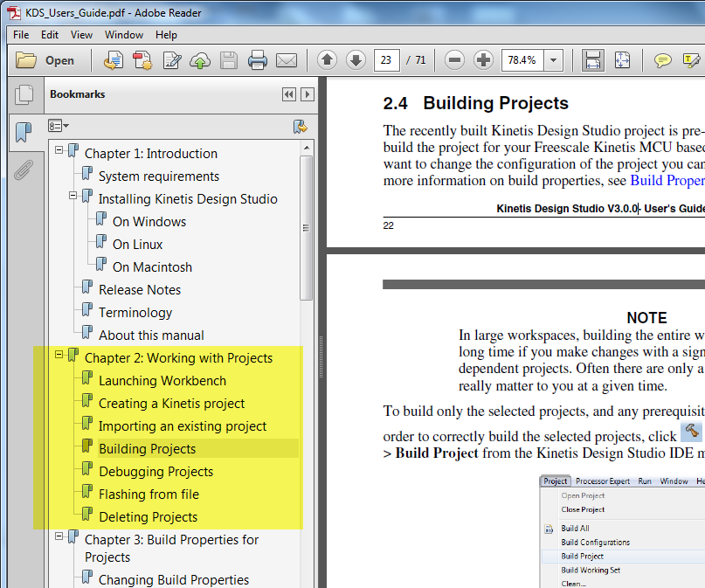Collapse Chapter 1: Introduction tree node

coord(59,149)
